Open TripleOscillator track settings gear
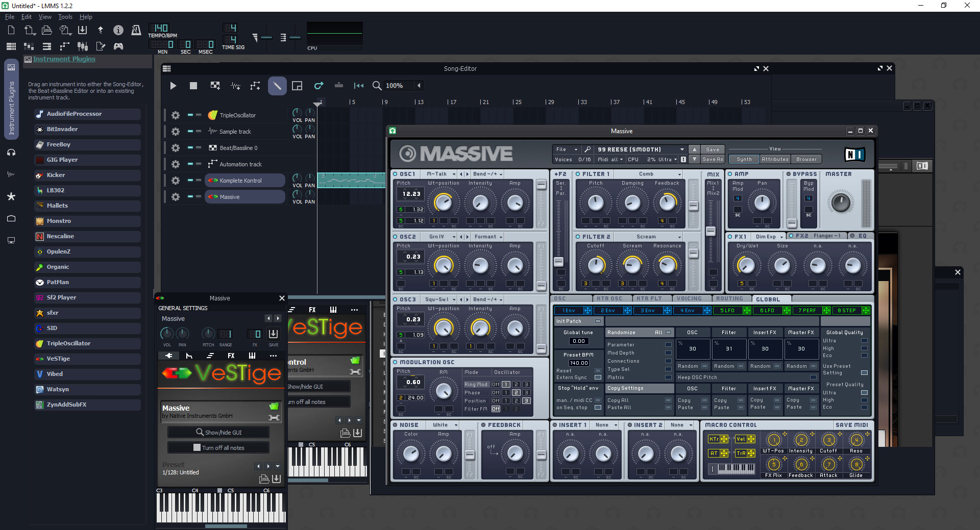Screen dimensions: 980x530 (x=176, y=115)
